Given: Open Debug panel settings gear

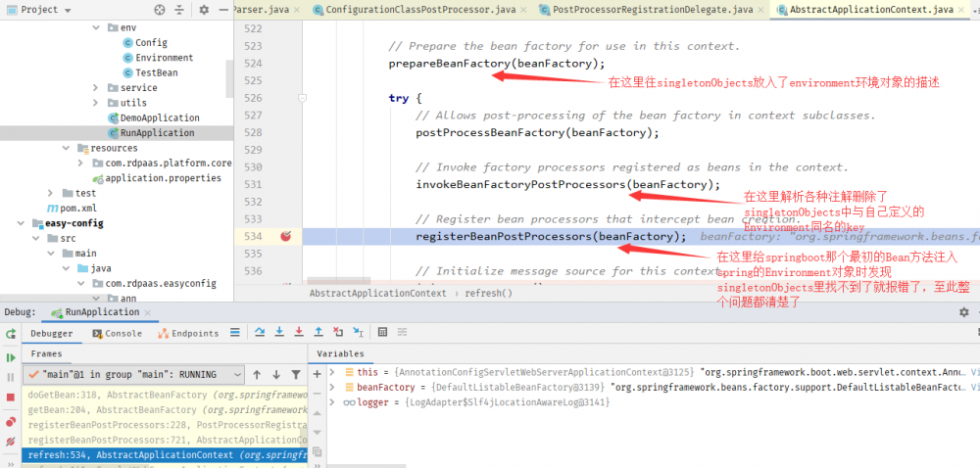Looking at the screenshot, I should (964, 312).
